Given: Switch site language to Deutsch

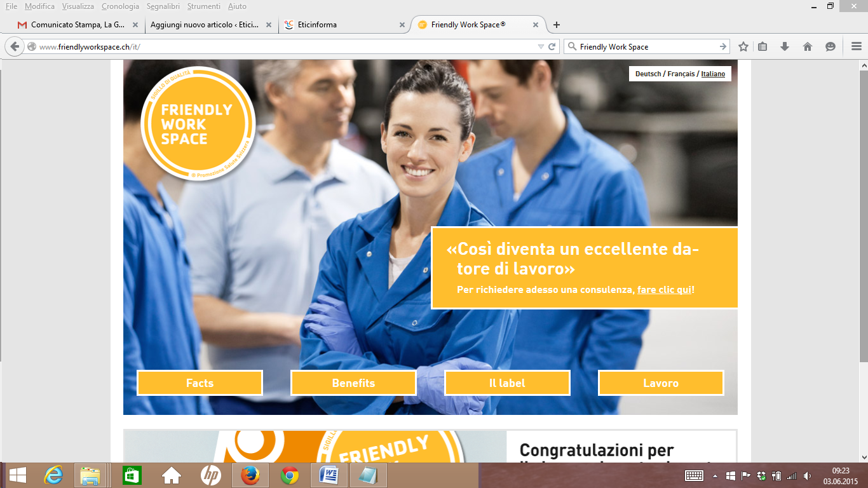Looking at the screenshot, I should coord(648,74).
